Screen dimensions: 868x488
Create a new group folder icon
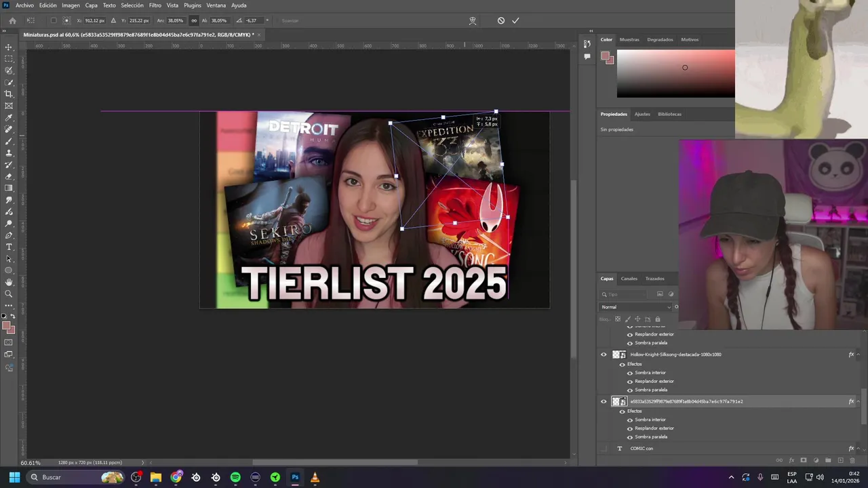tap(828, 460)
